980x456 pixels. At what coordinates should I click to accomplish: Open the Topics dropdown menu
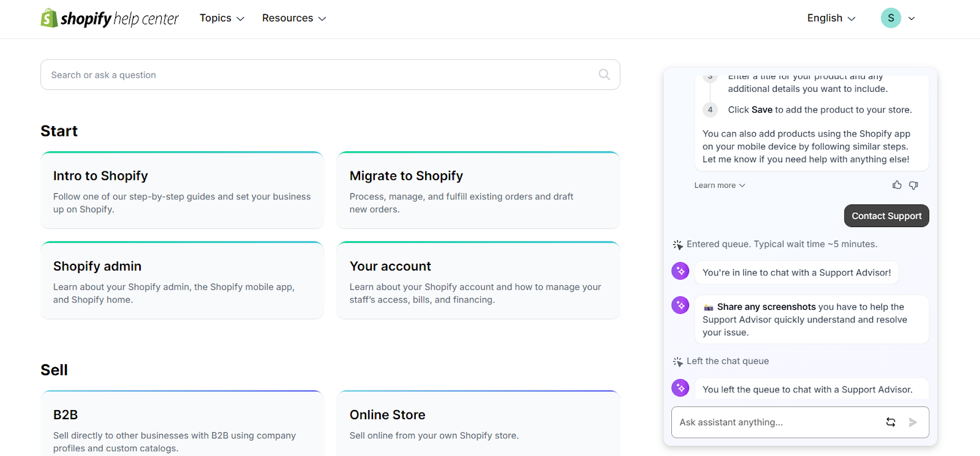click(222, 18)
